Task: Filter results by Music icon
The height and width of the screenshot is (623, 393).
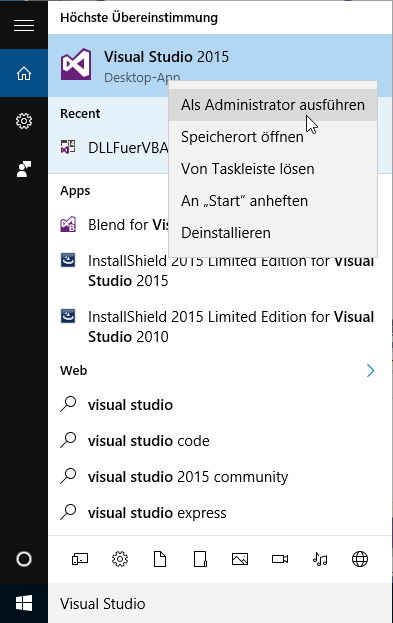Action: [x=320, y=559]
